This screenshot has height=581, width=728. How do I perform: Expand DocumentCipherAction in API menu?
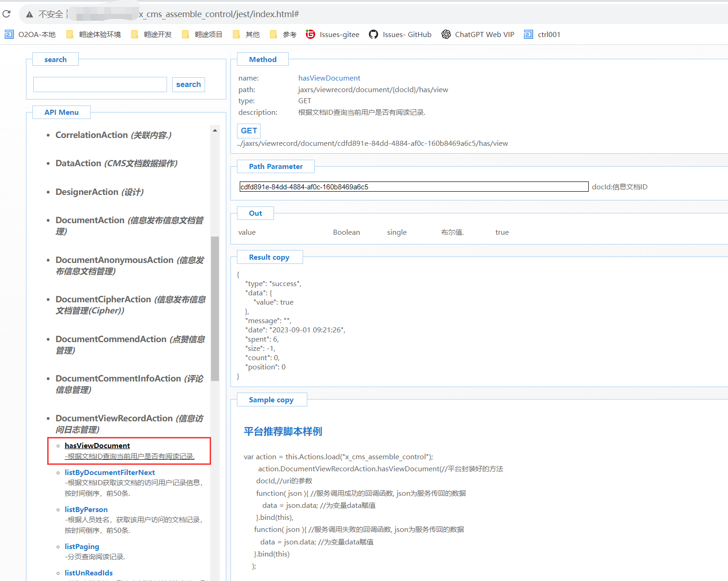pyautogui.click(x=131, y=305)
